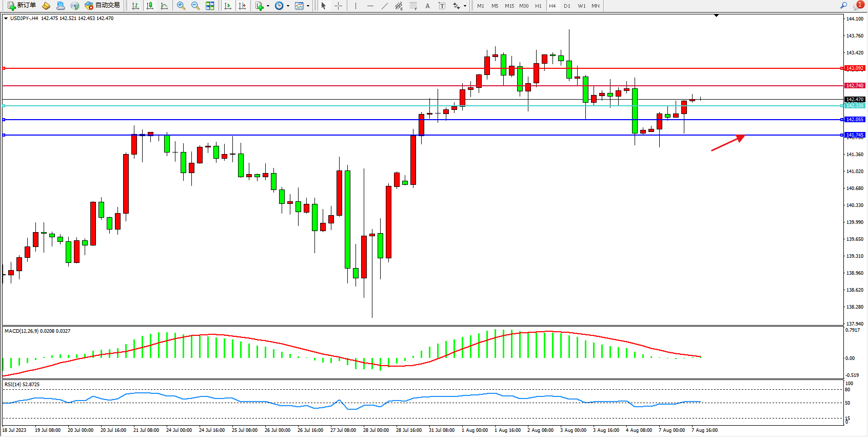868x437 pixels.
Task: Zoom out on the chart
Action: (x=195, y=6)
